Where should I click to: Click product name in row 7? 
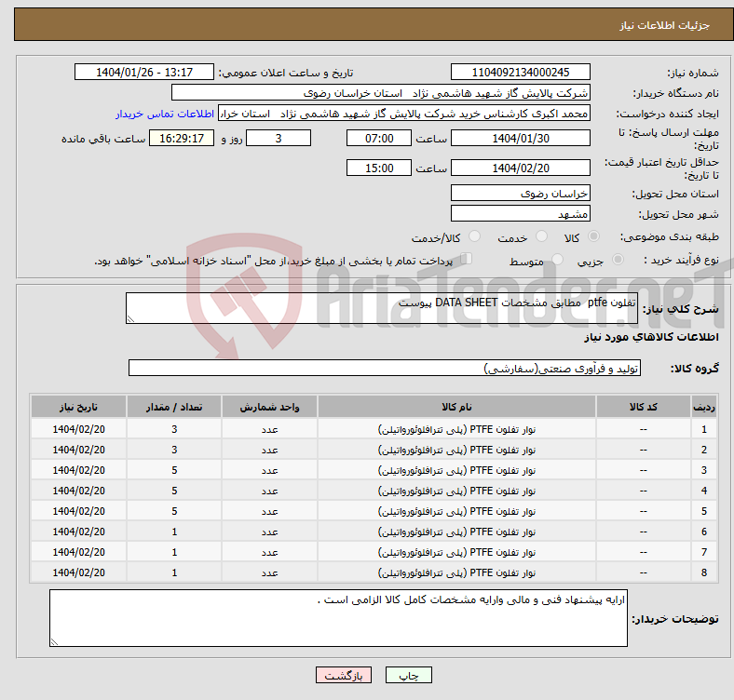(456, 552)
